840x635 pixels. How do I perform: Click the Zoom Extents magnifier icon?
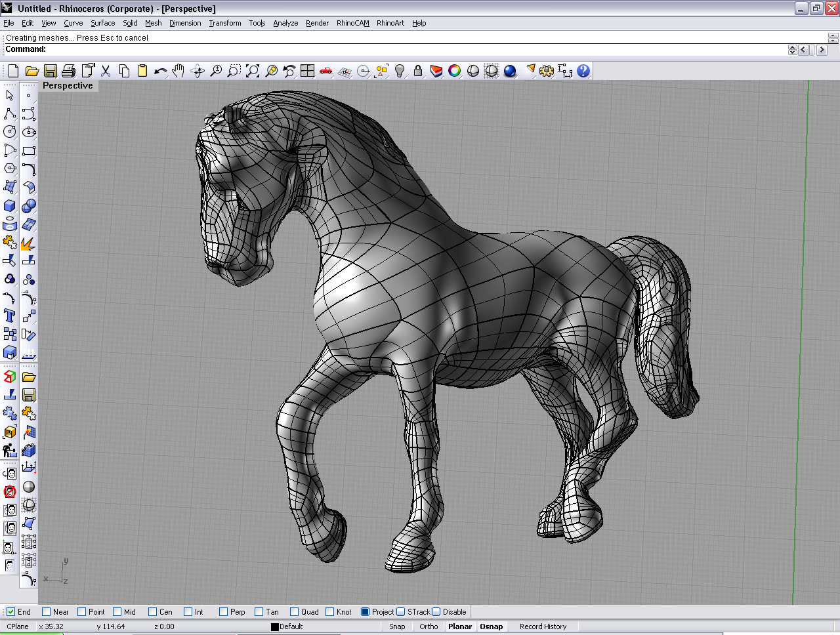point(253,71)
